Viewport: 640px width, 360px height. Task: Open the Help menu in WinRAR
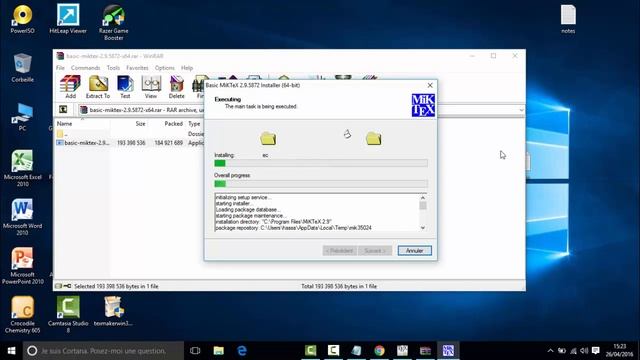click(187, 68)
